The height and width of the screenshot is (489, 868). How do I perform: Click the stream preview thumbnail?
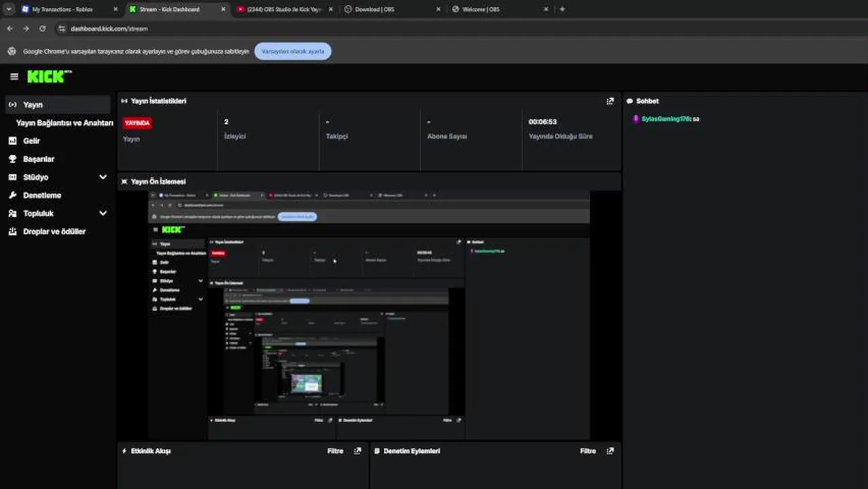[x=369, y=315]
